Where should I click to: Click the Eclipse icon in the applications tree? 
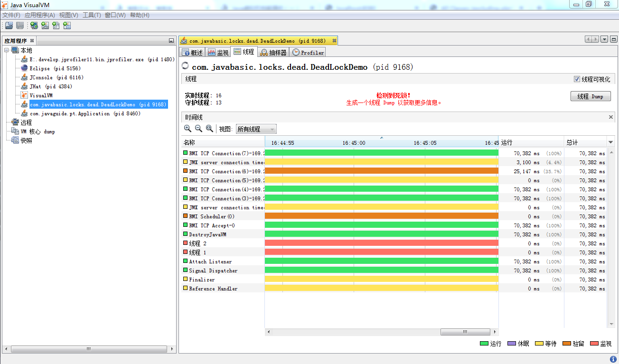24,68
